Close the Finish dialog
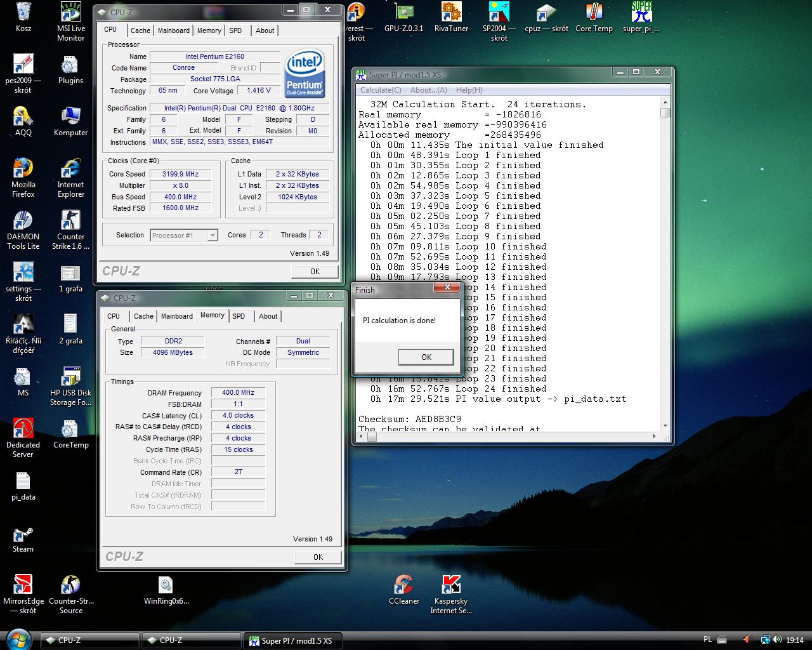The image size is (812, 650). click(x=447, y=288)
